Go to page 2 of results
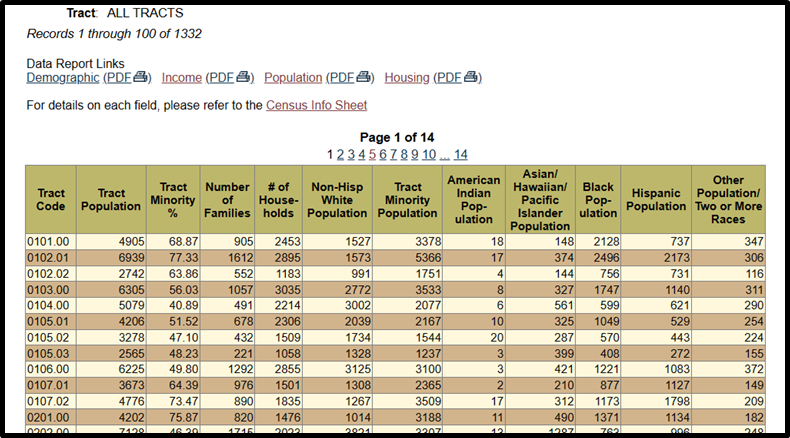The width and height of the screenshot is (790, 438). tap(340, 154)
